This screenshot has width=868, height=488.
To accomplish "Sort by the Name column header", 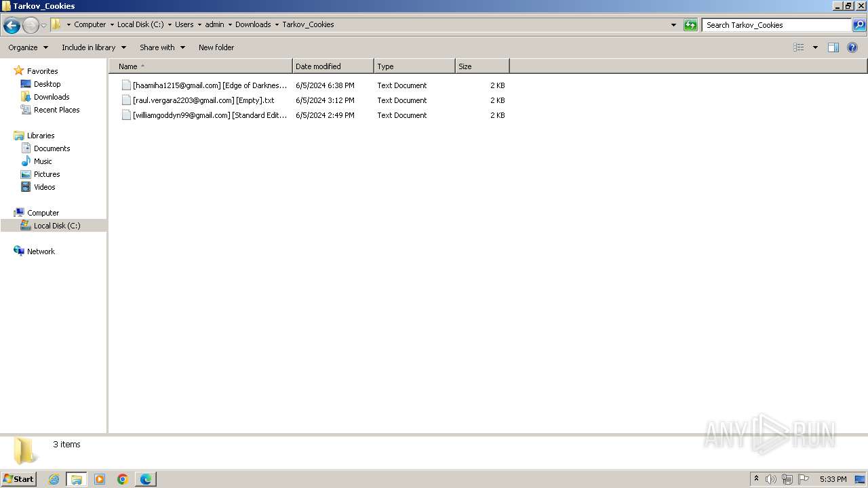I will click(201, 66).
